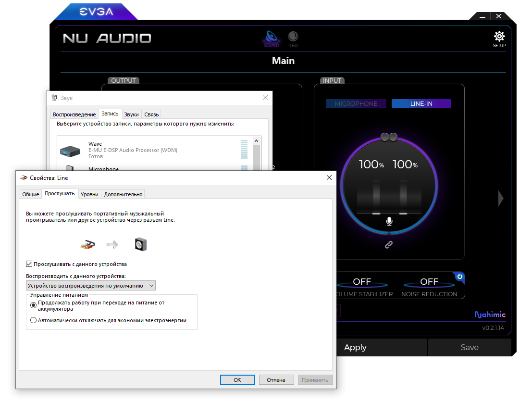The image size is (532, 404).
Task: Click the version number v0.2.1.14
Action: point(493,328)
